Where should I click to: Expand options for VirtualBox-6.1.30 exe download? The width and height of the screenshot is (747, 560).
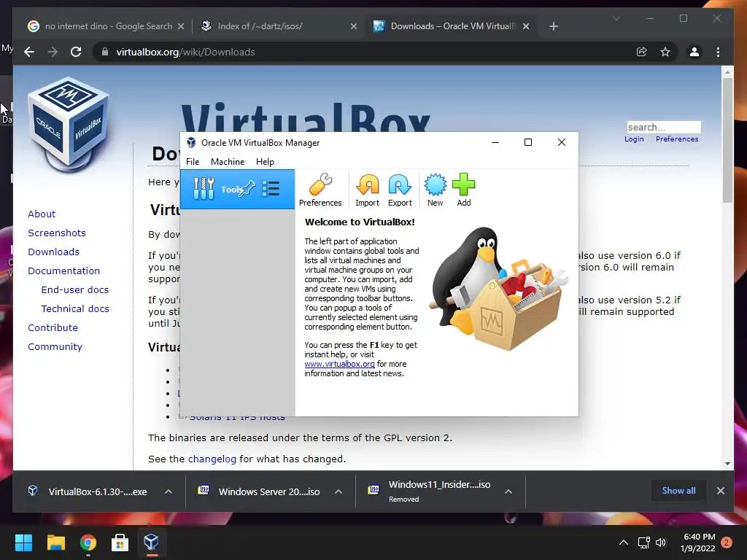169,491
